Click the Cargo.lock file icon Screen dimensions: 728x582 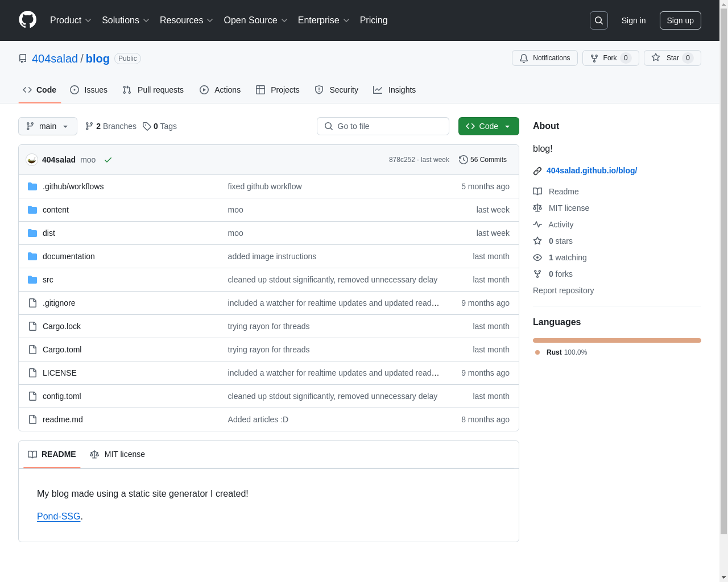[32, 326]
